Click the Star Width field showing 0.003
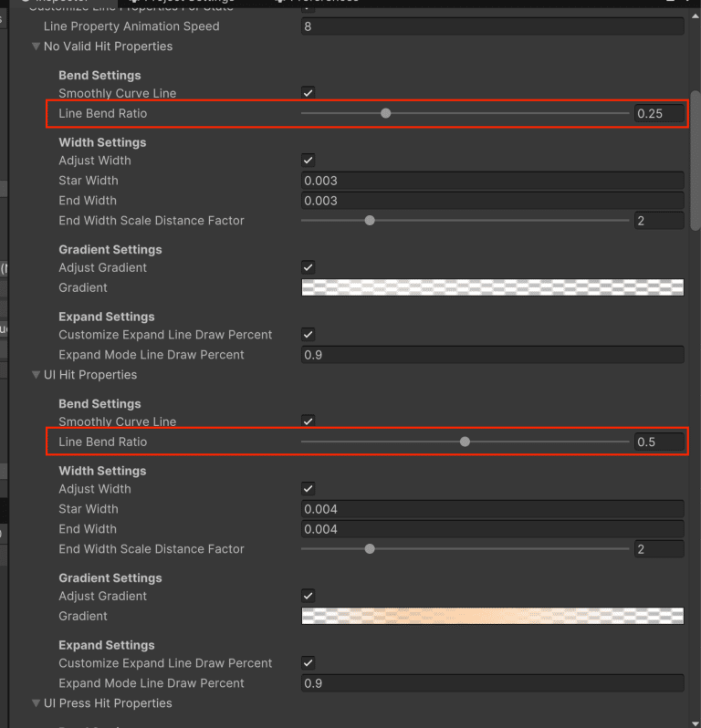The image size is (701, 728). pos(492,181)
